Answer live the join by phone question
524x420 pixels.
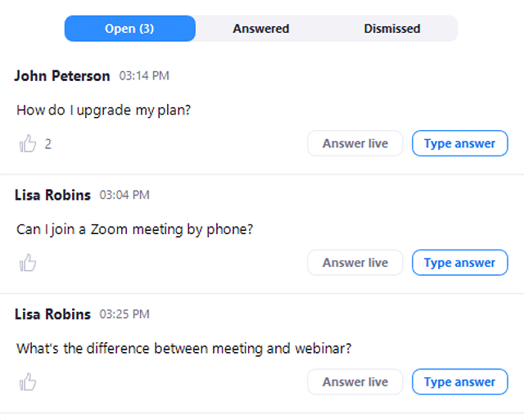tap(355, 263)
